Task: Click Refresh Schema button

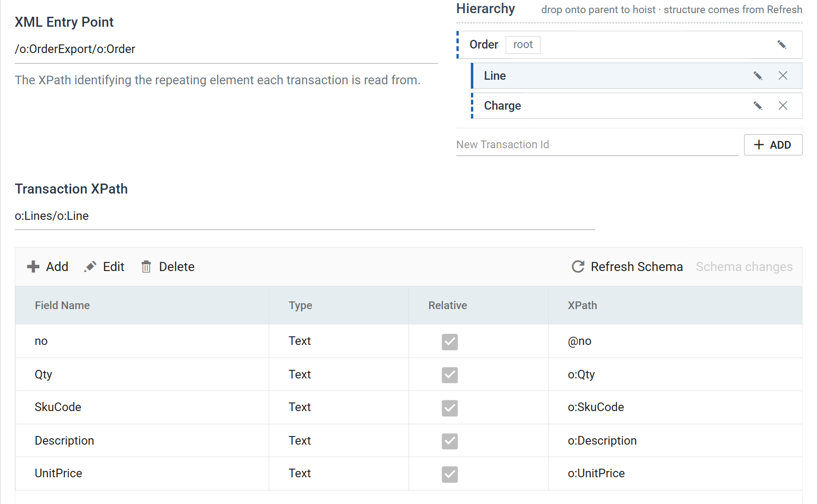Action: pos(627,267)
